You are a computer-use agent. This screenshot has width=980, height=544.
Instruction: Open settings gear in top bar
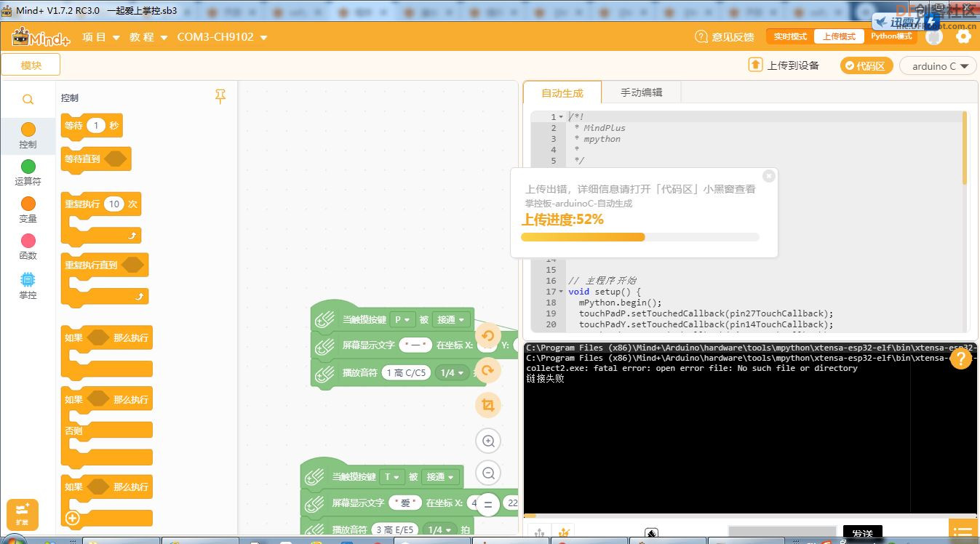pos(963,36)
